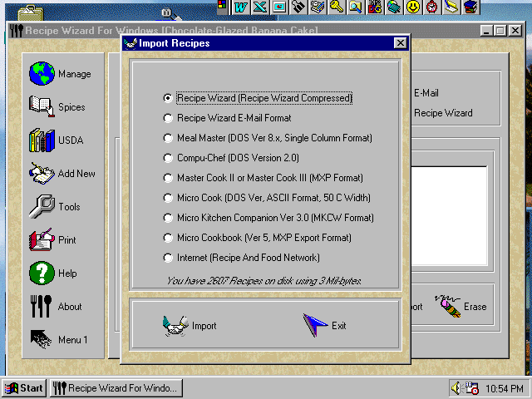Click the Add New notepad icon
The image size is (532, 399).
[x=42, y=173]
